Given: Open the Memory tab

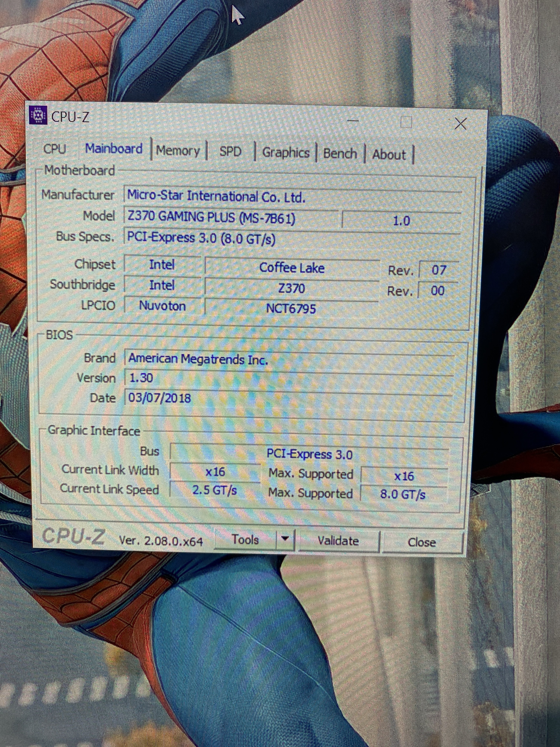Looking at the screenshot, I should (178, 151).
